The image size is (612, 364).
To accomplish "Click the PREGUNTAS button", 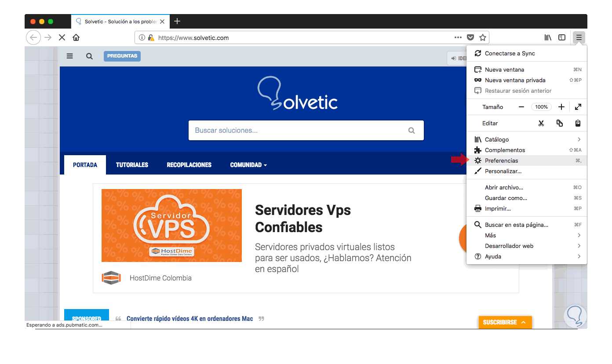I will tap(122, 56).
